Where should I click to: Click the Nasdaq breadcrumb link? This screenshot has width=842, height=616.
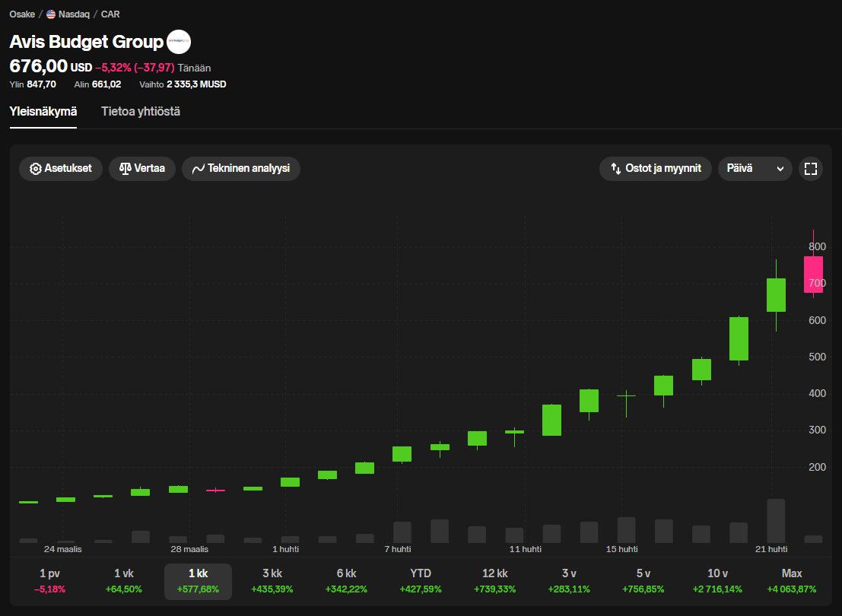tap(74, 14)
